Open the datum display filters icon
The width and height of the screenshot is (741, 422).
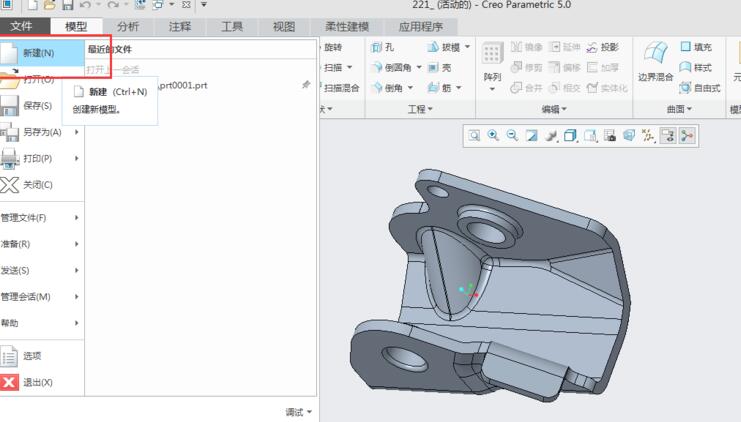648,136
